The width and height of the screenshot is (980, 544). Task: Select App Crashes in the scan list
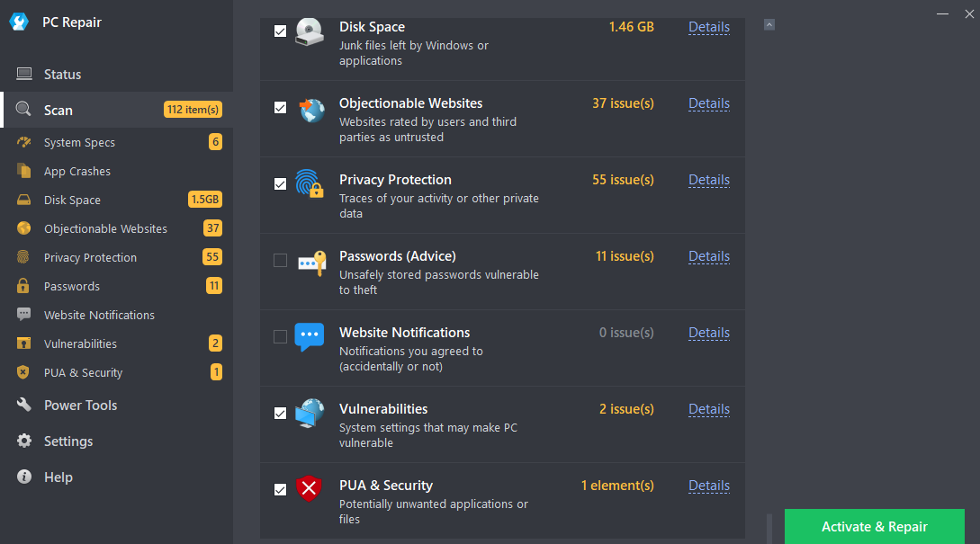click(x=77, y=172)
